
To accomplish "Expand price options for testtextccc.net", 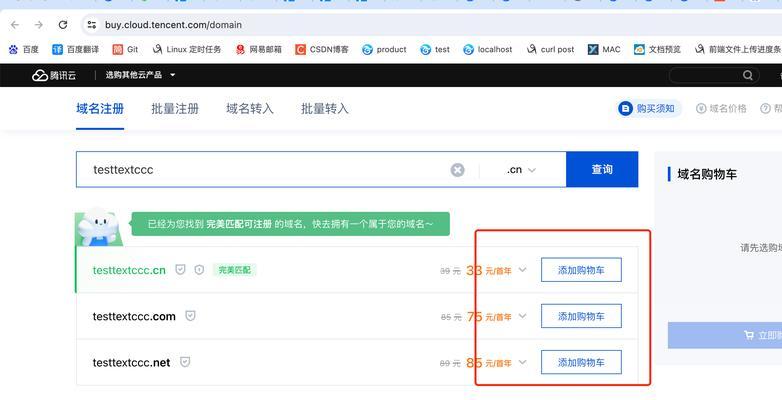I will pos(522,362).
